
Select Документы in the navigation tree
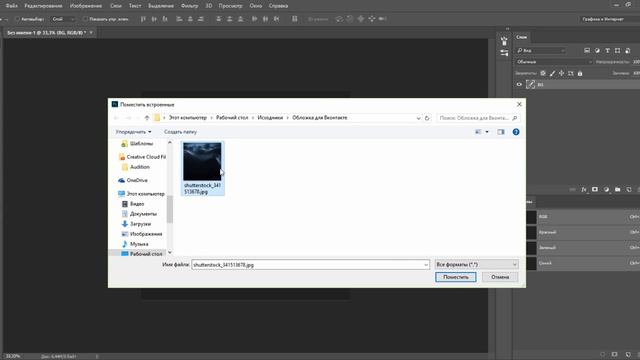click(143, 214)
